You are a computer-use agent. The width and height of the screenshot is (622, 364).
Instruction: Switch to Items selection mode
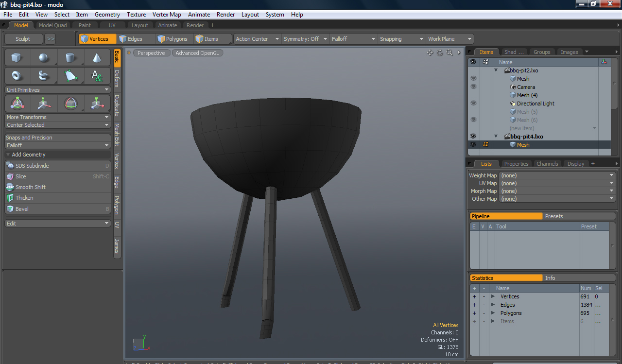[x=212, y=39]
